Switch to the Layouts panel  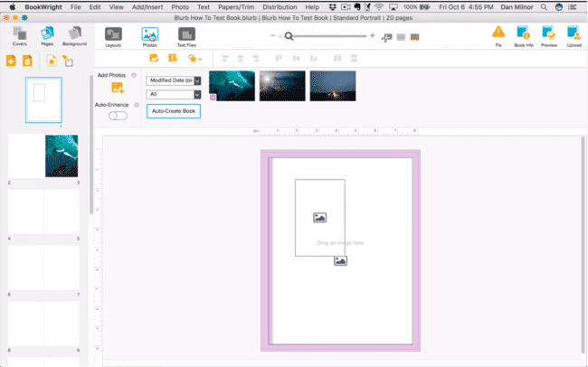(113, 37)
